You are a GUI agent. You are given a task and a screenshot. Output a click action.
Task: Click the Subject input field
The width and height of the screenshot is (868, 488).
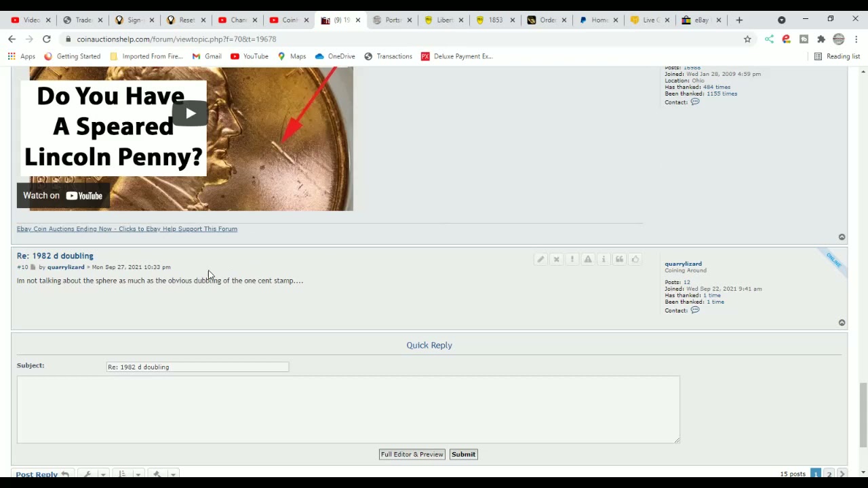coord(197,367)
